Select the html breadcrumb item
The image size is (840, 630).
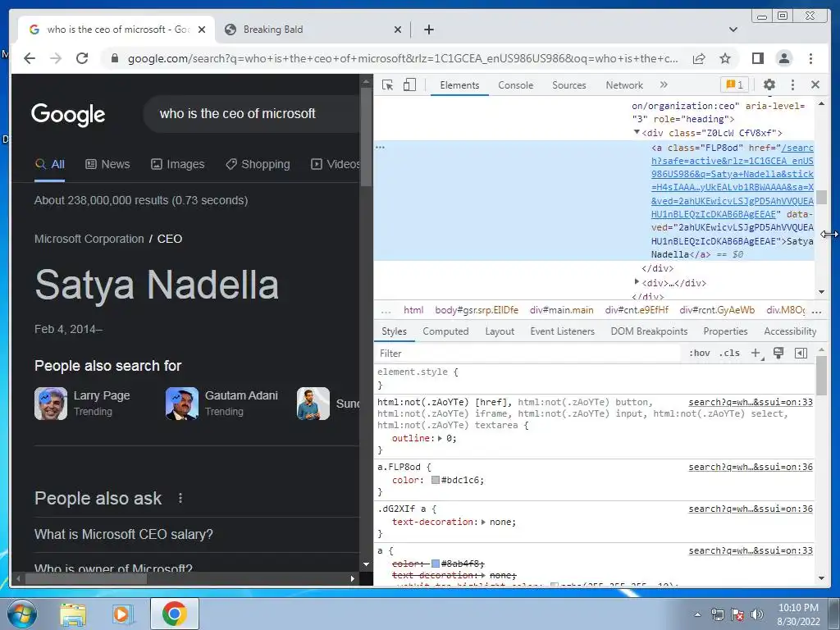point(413,310)
